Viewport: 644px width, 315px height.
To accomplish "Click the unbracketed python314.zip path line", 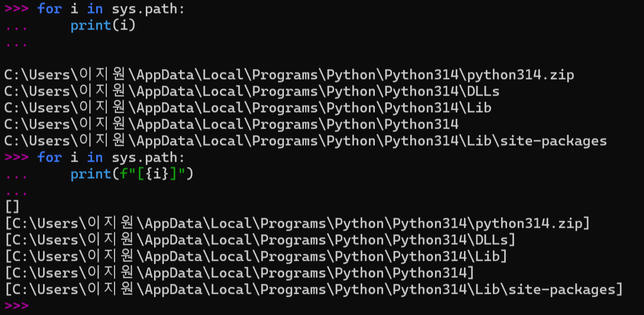I will pos(289,75).
